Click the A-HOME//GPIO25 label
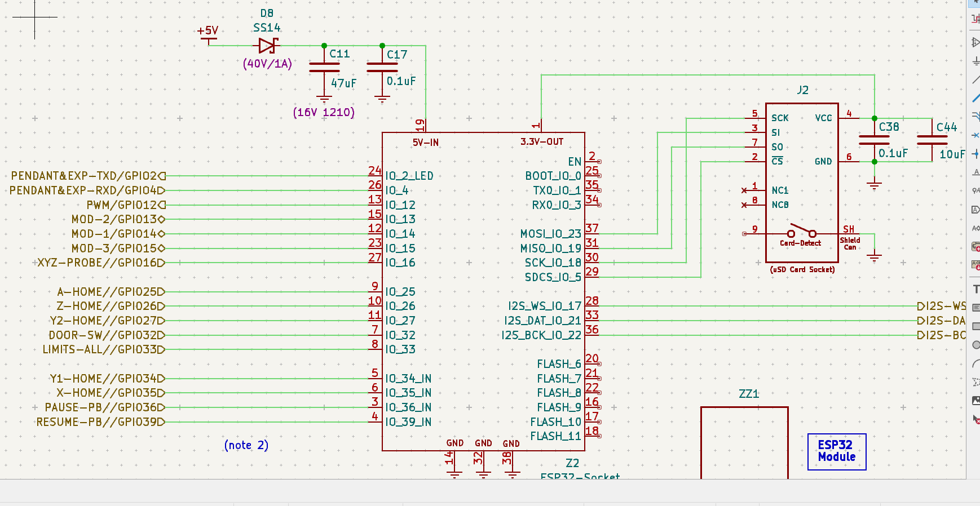 coord(111,292)
